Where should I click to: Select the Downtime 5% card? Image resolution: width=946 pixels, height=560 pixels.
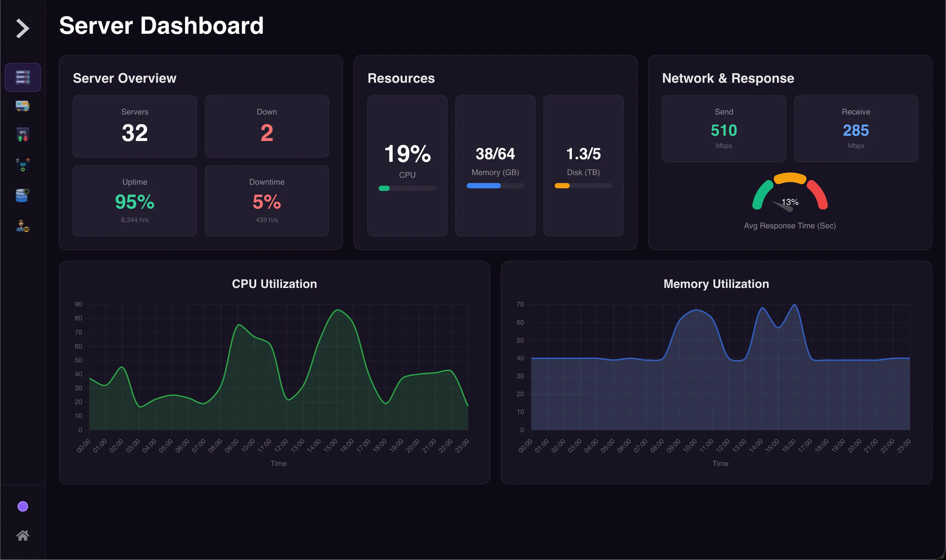click(x=267, y=201)
